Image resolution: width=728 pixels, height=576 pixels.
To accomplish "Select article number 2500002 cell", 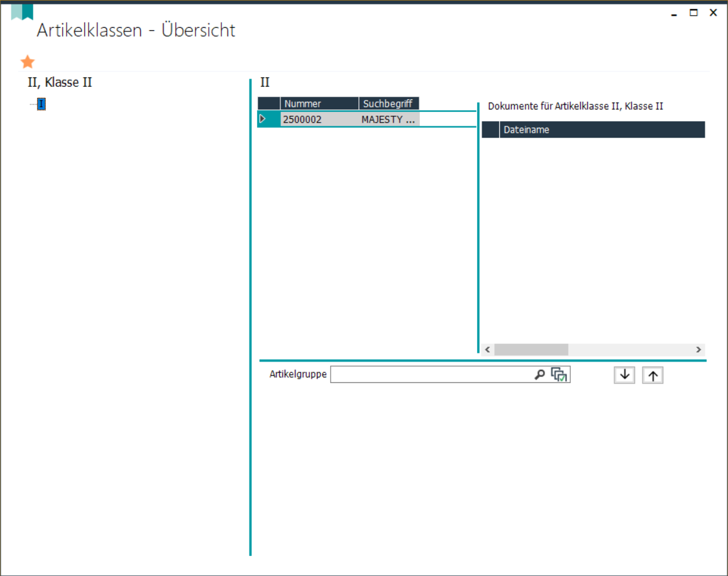I will tap(319, 119).
